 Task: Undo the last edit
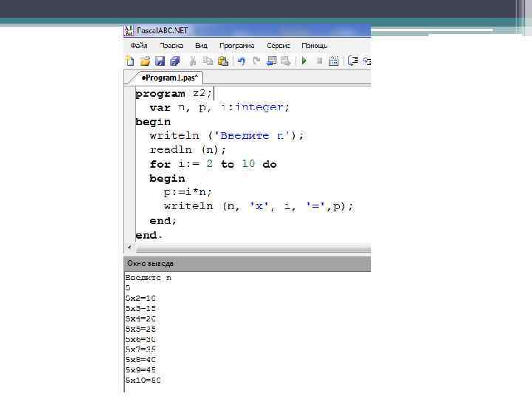point(241,61)
